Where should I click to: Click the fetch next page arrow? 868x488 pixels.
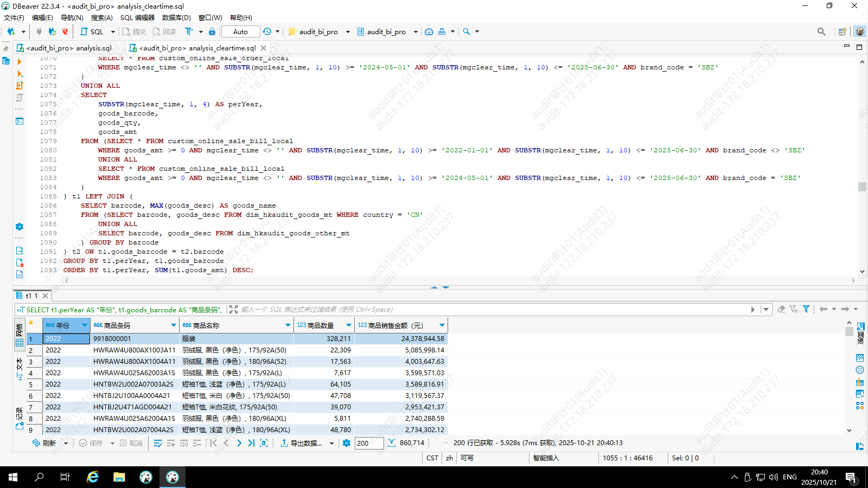point(239,443)
